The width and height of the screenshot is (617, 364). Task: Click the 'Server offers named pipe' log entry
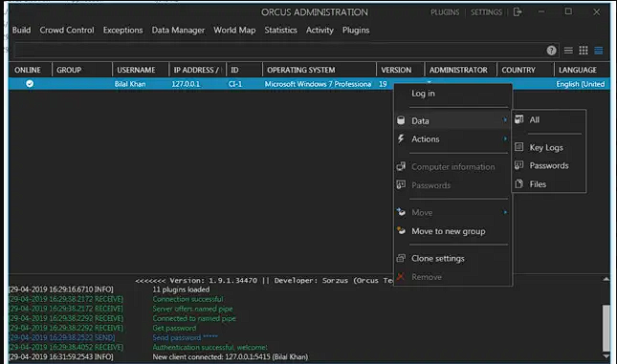[192, 309]
